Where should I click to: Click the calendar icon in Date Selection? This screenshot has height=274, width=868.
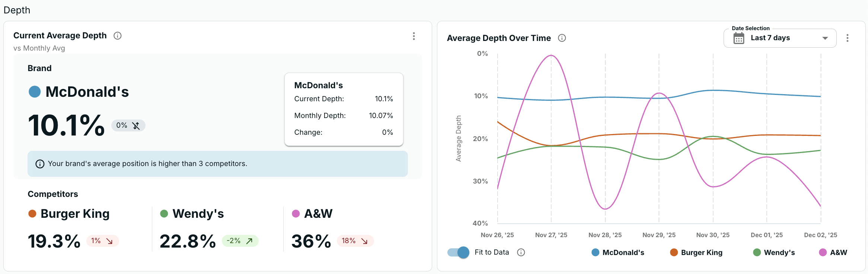pyautogui.click(x=739, y=38)
